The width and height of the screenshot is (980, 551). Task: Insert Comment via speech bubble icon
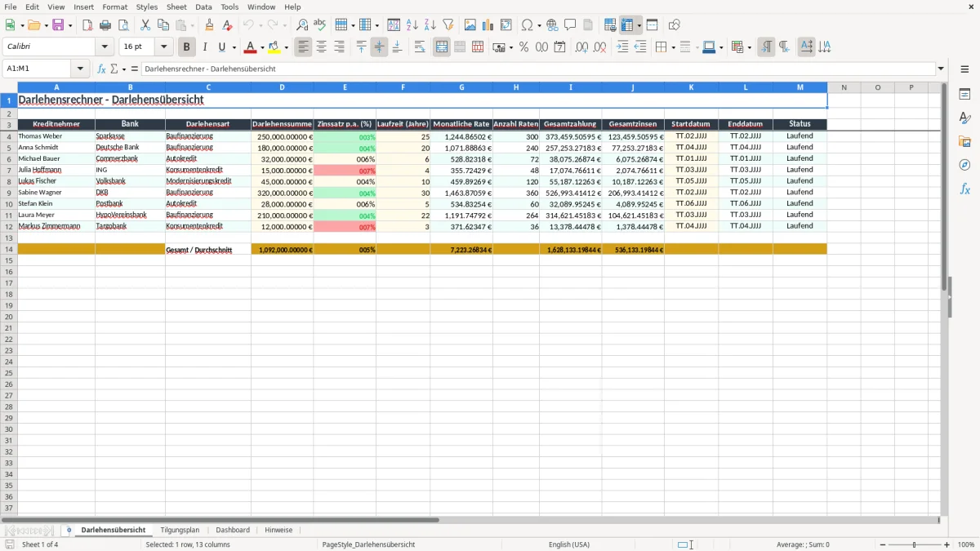pos(570,25)
